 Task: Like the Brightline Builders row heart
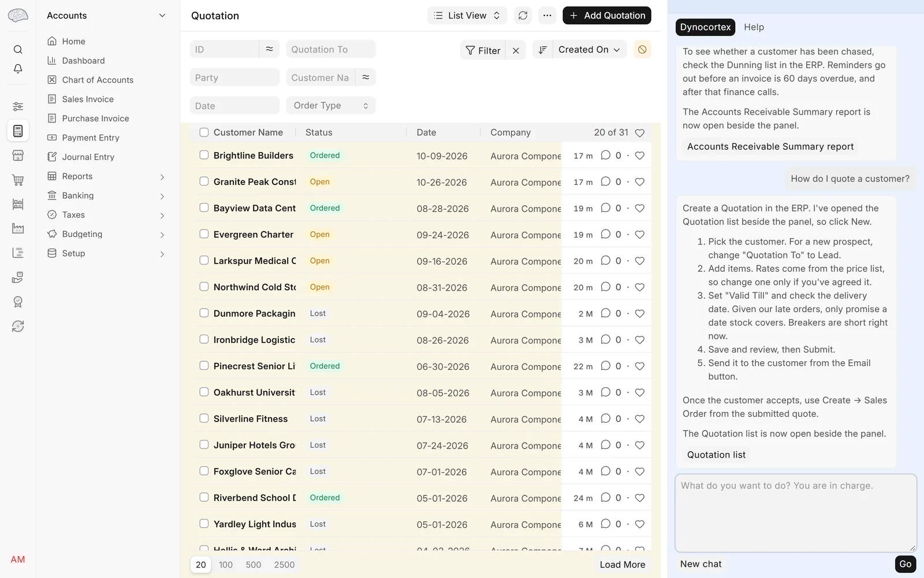click(639, 155)
